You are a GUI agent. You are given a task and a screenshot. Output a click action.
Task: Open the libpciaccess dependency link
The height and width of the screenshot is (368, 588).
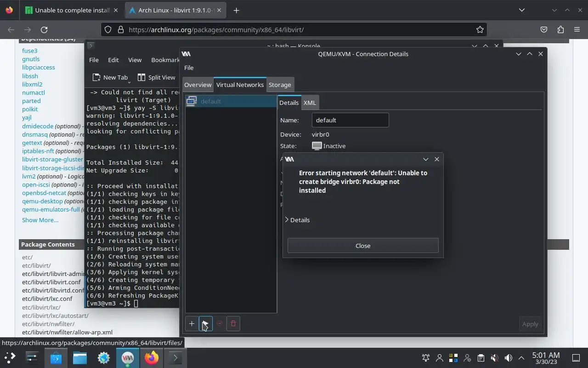[39, 67]
